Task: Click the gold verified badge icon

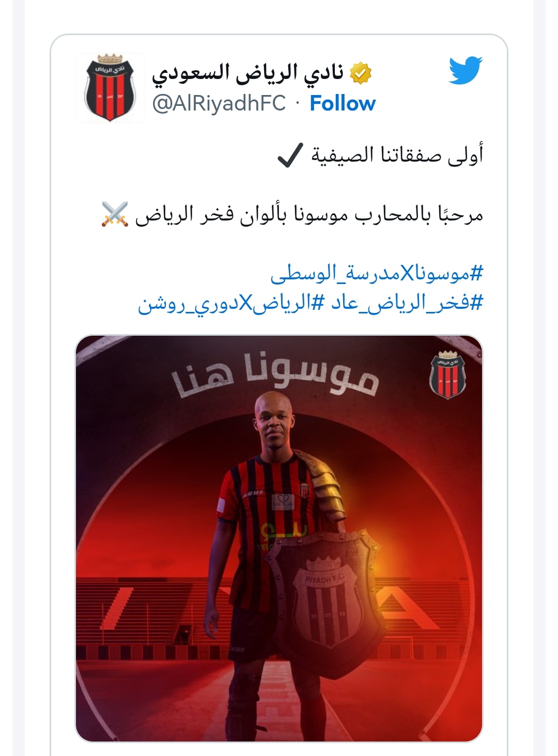Action: pyautogui.click(x=361, y=73)
